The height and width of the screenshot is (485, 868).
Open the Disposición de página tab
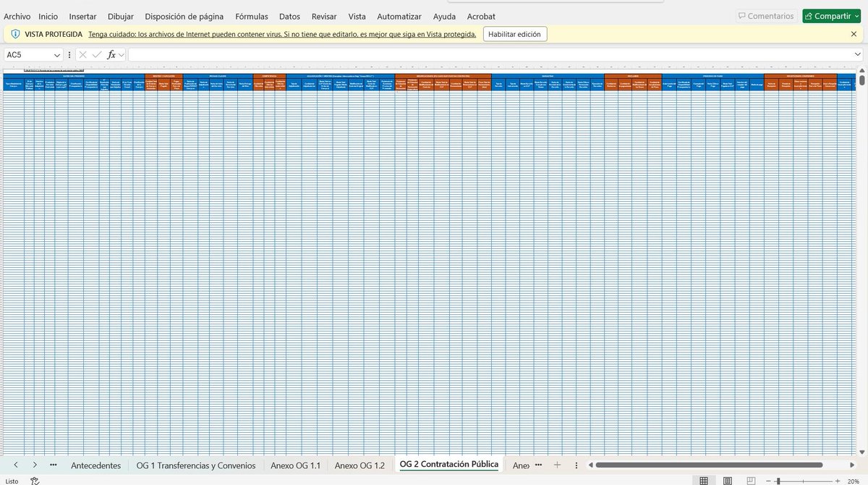[184, 16]
